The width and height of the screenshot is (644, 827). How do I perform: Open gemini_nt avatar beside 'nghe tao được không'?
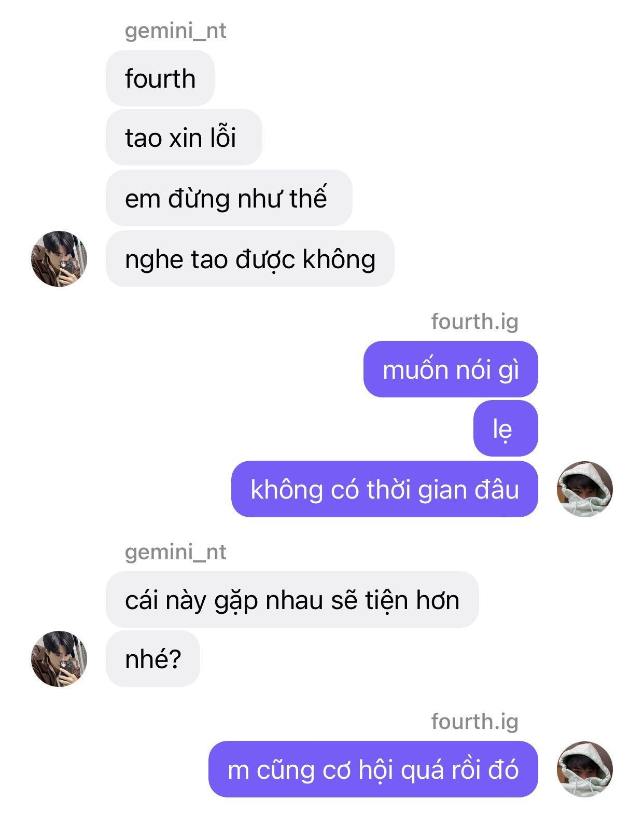[x=59, y=259]
